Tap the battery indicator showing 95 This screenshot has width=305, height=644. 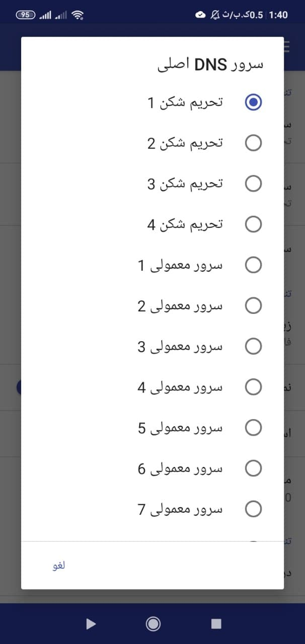(25, 15)
